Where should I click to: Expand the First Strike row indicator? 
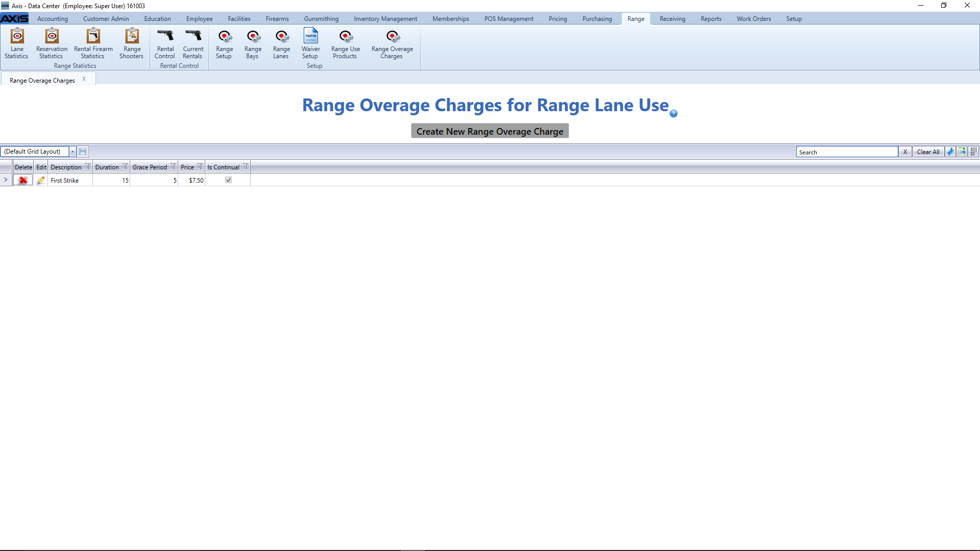coord(6,180)
